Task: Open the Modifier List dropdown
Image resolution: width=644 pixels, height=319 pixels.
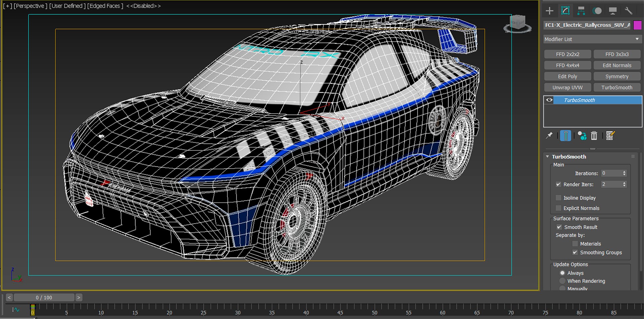Action: [x=592, y=39]
